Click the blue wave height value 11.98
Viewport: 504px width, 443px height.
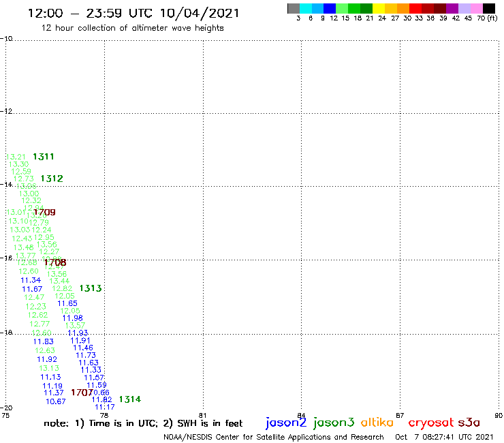point(73,318)
